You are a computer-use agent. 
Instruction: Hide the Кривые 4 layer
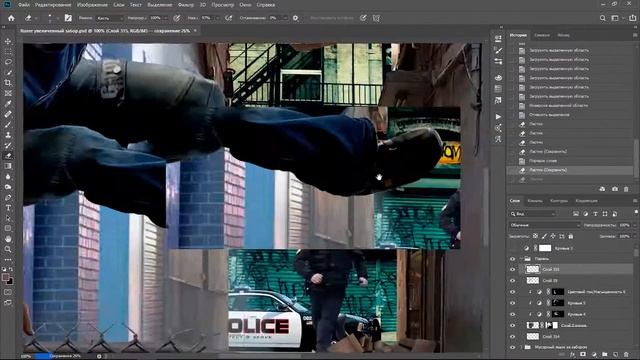coord(513,314)
